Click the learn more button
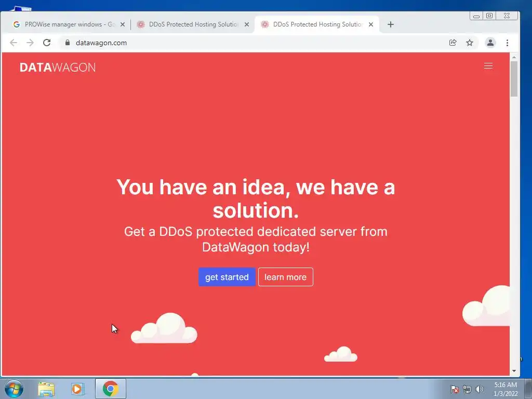The height and width of the screenshot is (399, 532). coord(285,277)
